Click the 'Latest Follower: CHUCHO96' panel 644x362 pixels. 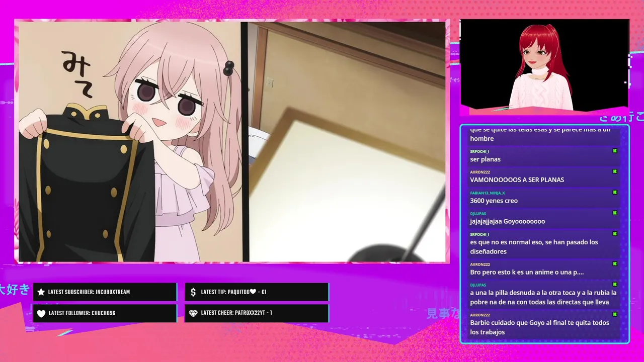tap(105, 313)
